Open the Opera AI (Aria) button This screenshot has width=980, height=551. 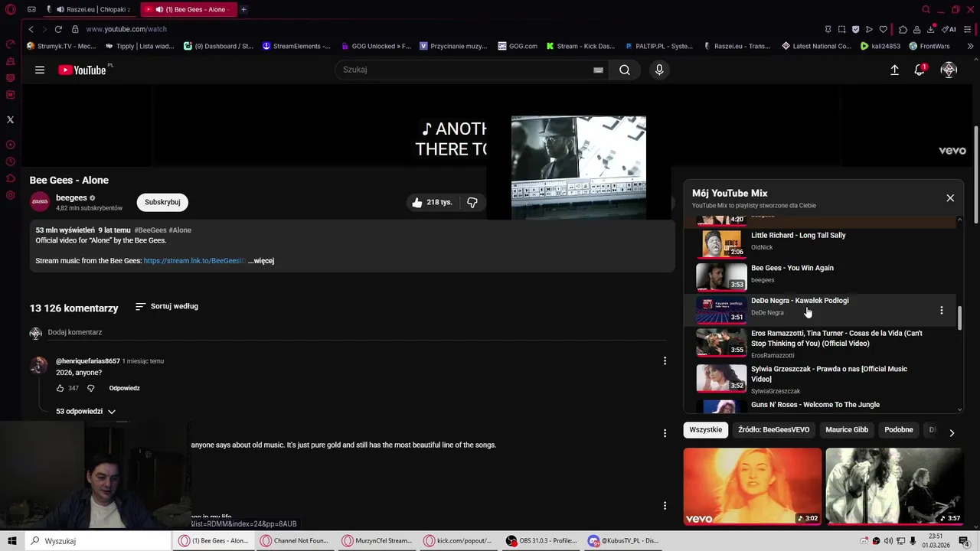click(x=949, y=29)
